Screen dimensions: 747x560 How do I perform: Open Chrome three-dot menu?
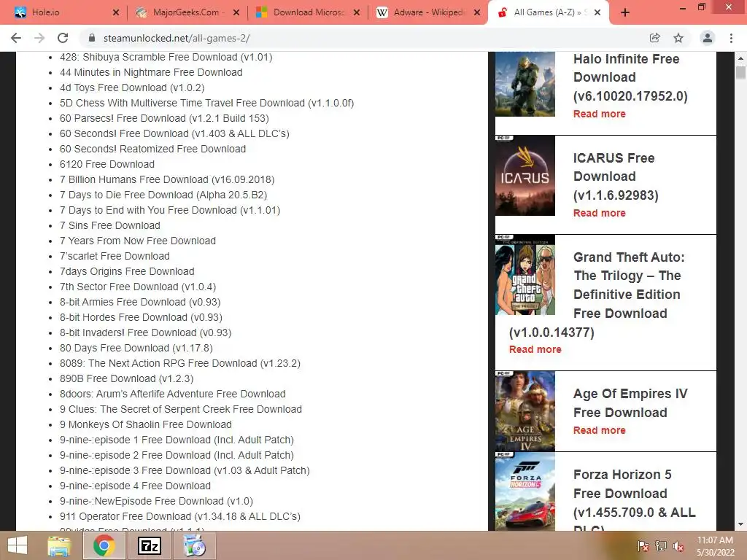click(731, 38)
